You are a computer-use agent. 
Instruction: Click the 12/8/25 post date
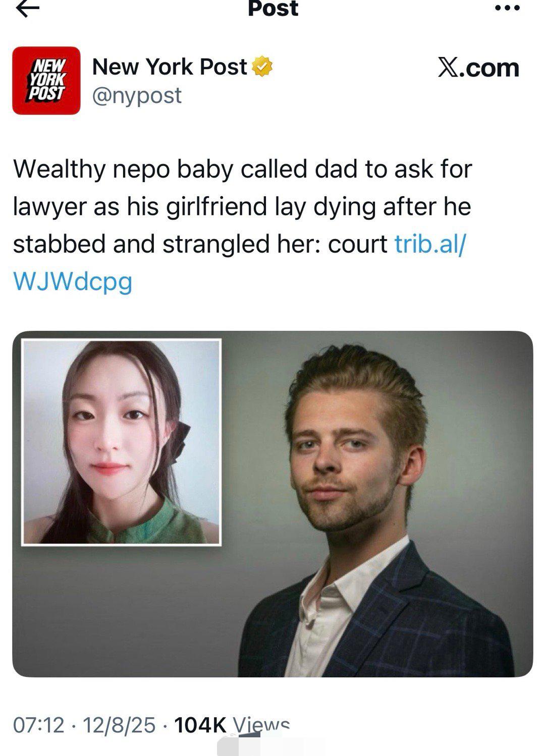coord(119,725)
